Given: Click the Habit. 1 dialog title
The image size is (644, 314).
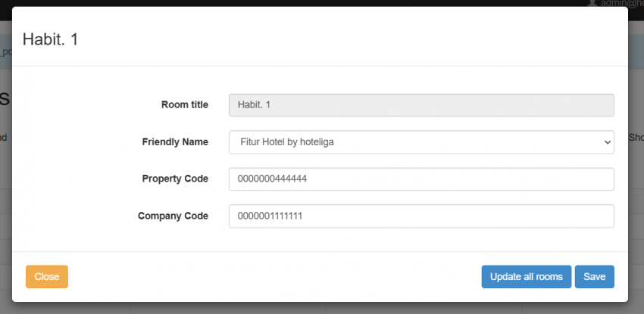Looking at the screenshot, I should pyautogui.click(x=51, y=39).
